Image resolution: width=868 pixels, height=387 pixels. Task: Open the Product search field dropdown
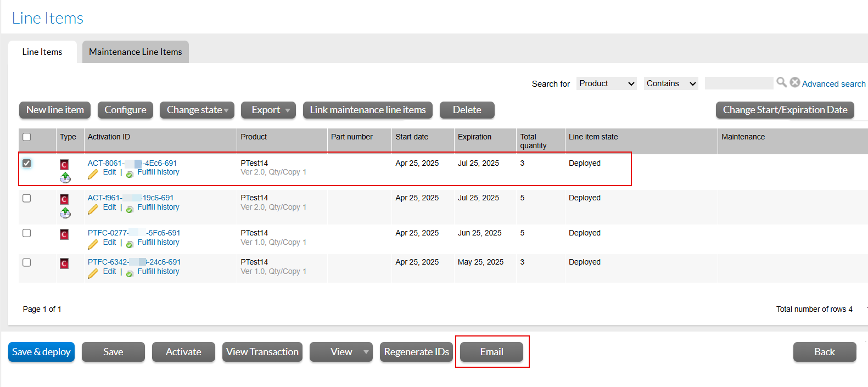coord(606,83)
